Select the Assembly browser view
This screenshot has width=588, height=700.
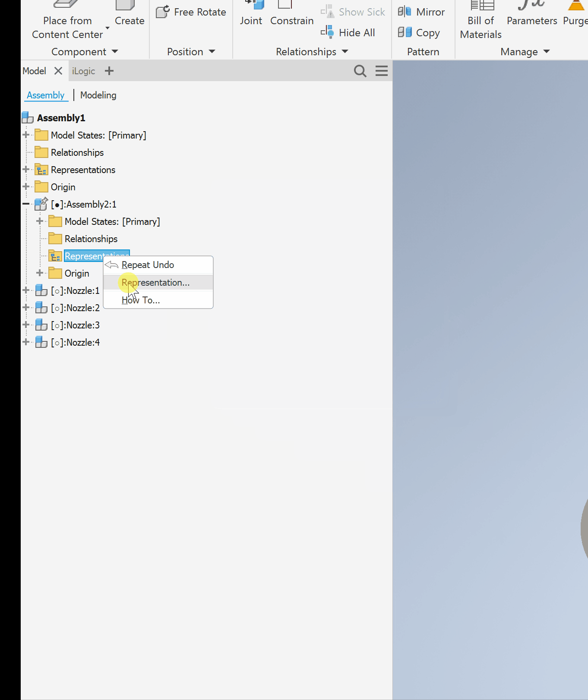click(x=45, y=95)
